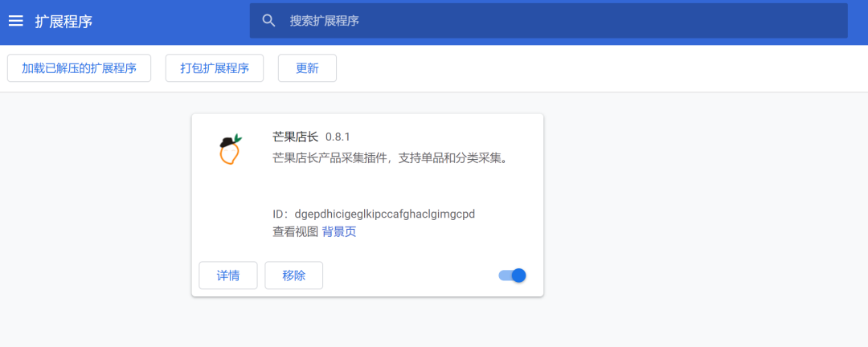
Task: Click the extension description text
Action: tap(390, 157)
